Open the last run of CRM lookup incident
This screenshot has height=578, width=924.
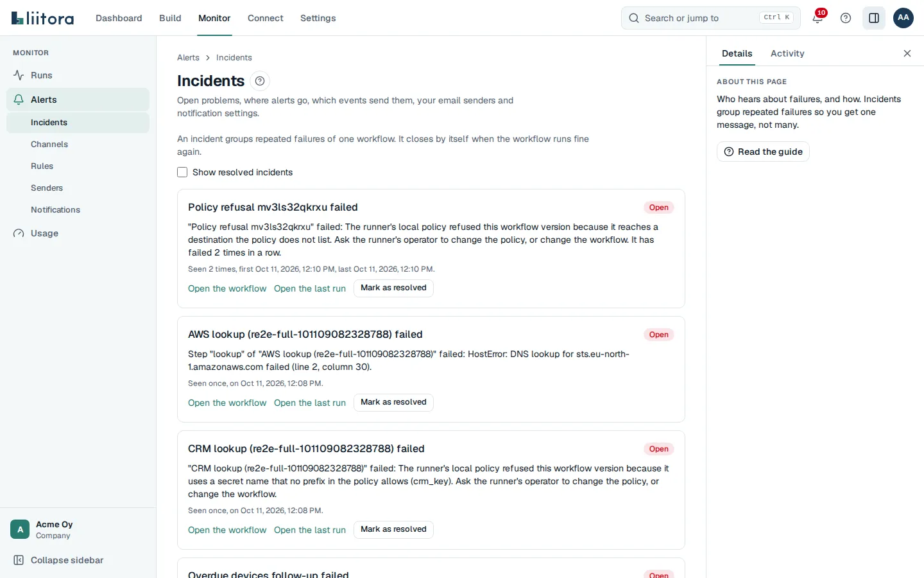[310, 530]
